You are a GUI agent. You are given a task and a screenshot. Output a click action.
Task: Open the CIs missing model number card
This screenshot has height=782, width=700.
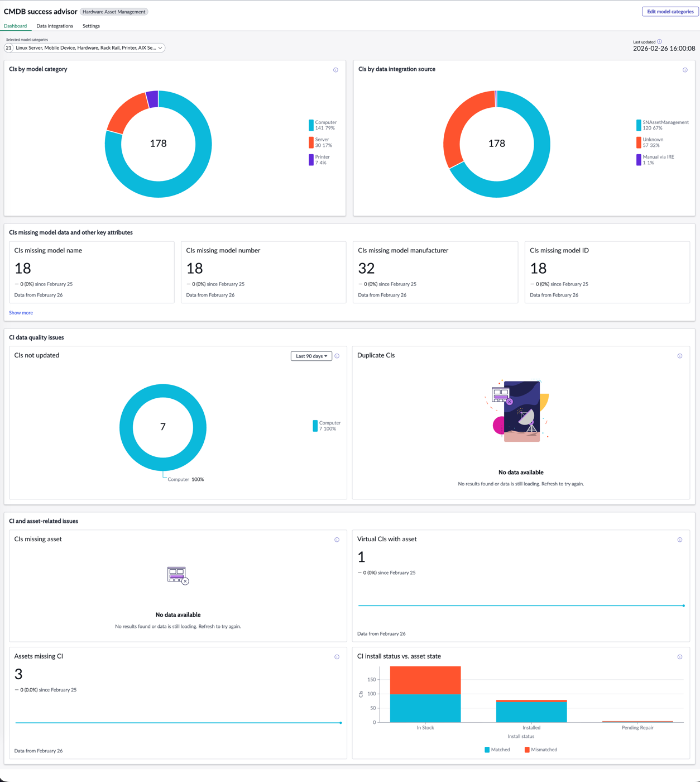click(263, 272)
